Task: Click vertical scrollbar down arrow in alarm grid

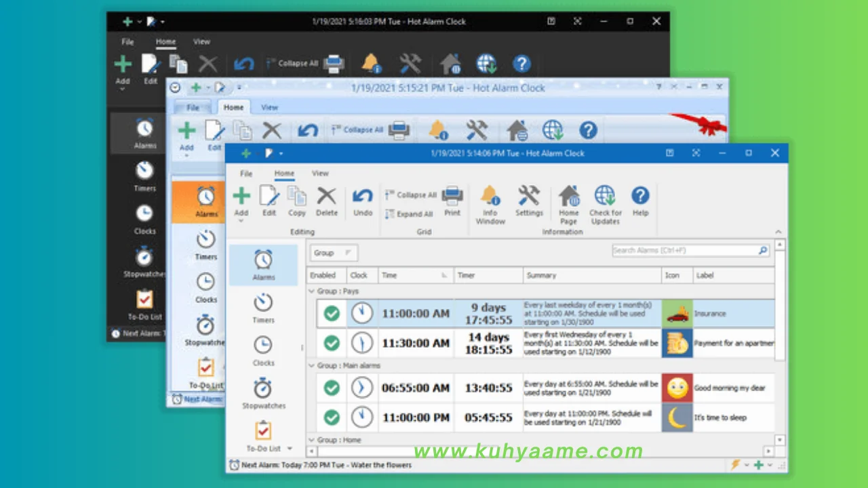Action: (x=780, y=440)
